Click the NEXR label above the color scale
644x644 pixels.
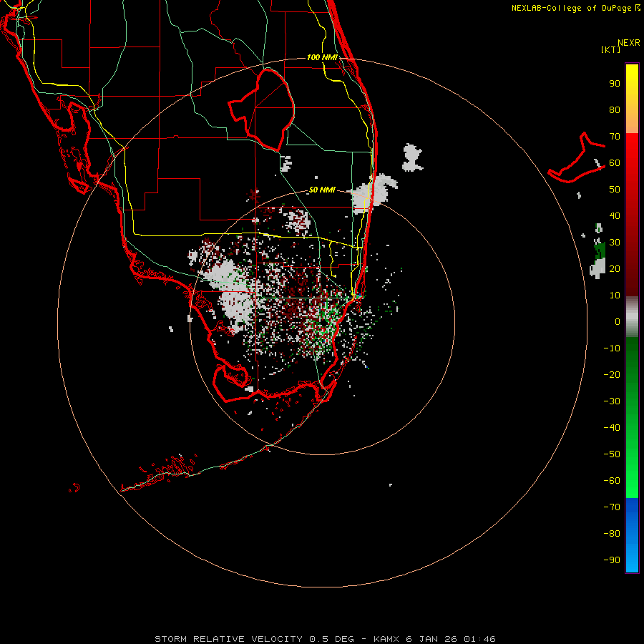coord(628,43)
